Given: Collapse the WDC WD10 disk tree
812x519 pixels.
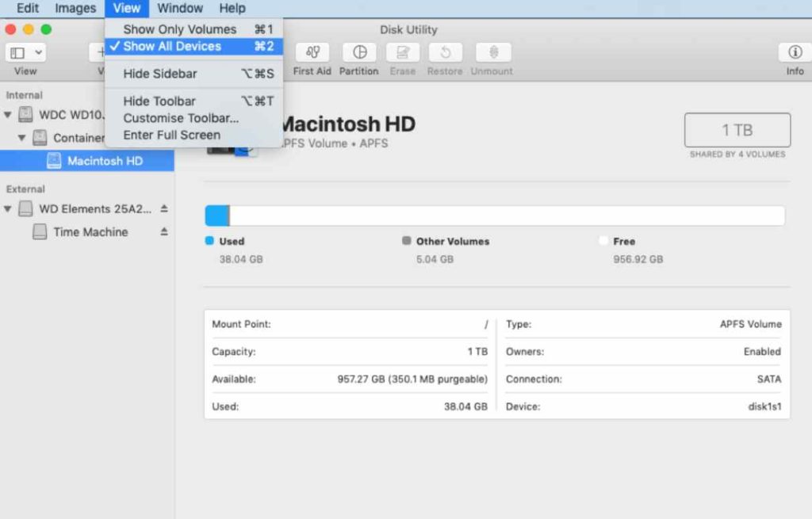Looking at the screenshot, I should [x=8, y=114].
